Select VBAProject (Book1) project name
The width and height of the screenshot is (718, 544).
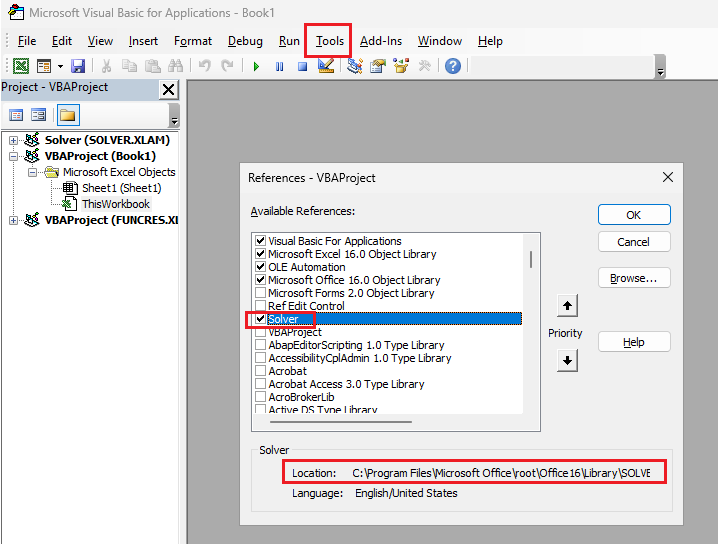pyautogui.click(x=100, y=156)
